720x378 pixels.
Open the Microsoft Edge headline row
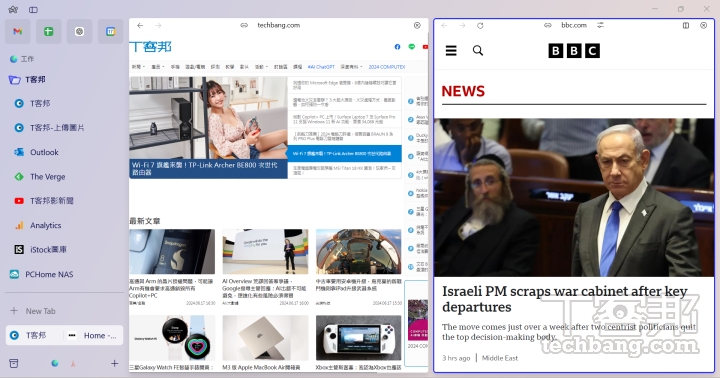point(344,85)
